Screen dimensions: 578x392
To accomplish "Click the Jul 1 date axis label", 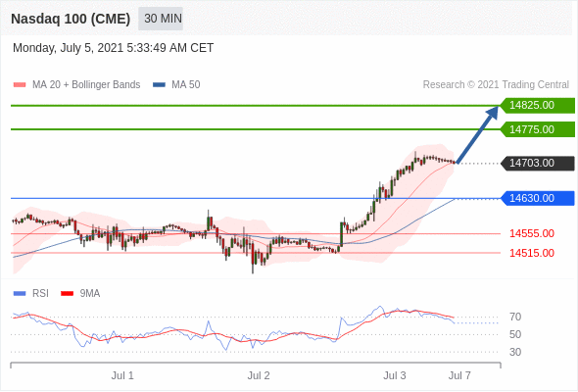I will point(122,375).
